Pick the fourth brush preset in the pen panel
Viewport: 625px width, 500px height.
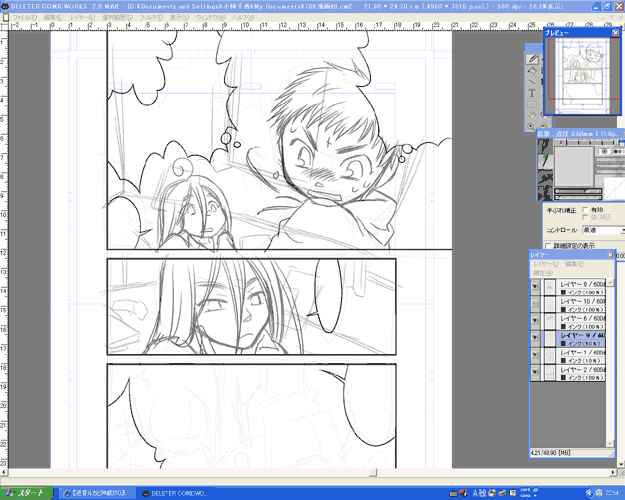point(545,193)
